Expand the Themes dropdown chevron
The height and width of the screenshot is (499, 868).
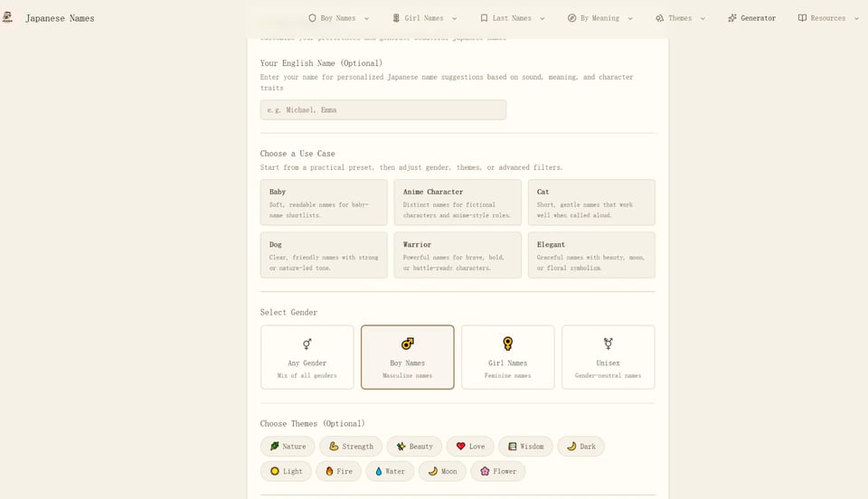(x=703, y=18)
